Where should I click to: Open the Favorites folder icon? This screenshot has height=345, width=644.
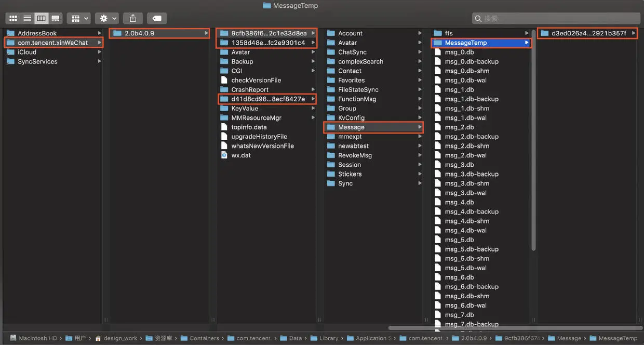pyautogui.click(x=331, y=80)
